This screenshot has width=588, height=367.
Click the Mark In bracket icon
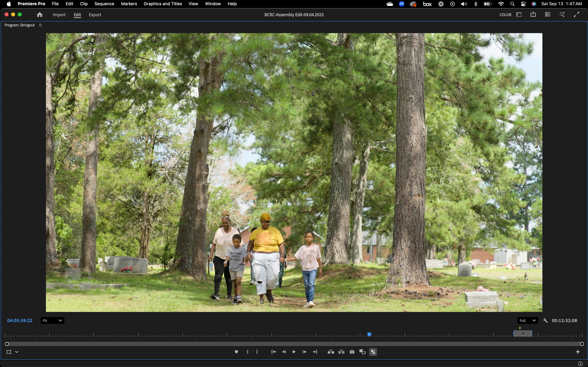(247, 352)
